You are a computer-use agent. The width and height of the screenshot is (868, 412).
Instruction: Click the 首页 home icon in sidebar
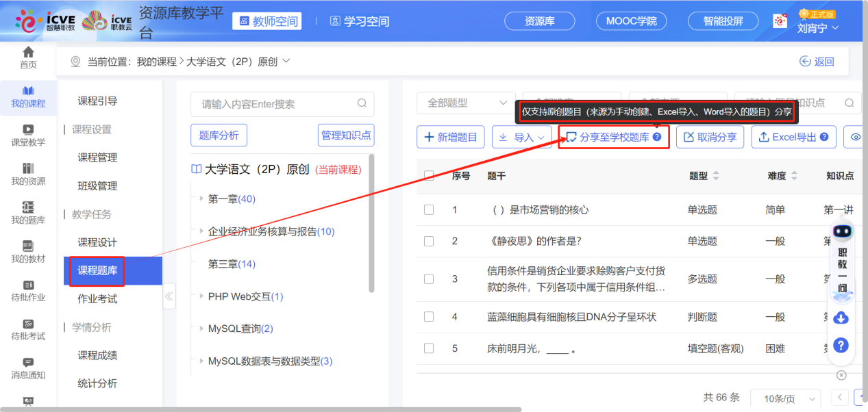coord(28,57)
